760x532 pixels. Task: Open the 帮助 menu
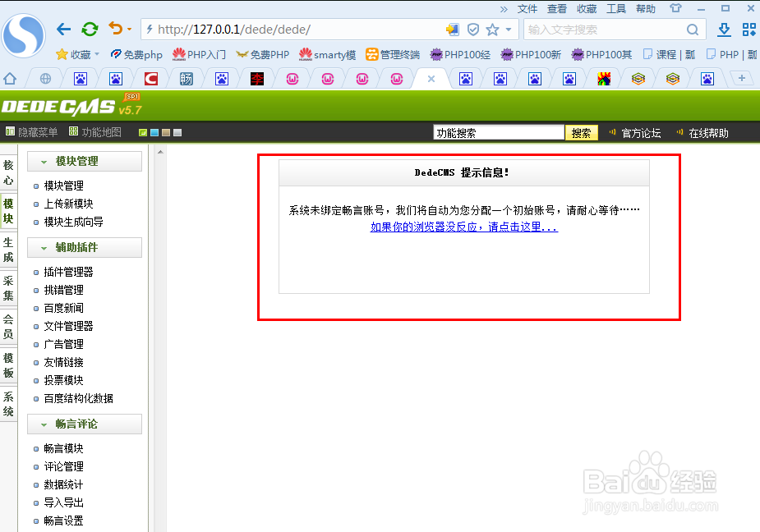(646, 9)
